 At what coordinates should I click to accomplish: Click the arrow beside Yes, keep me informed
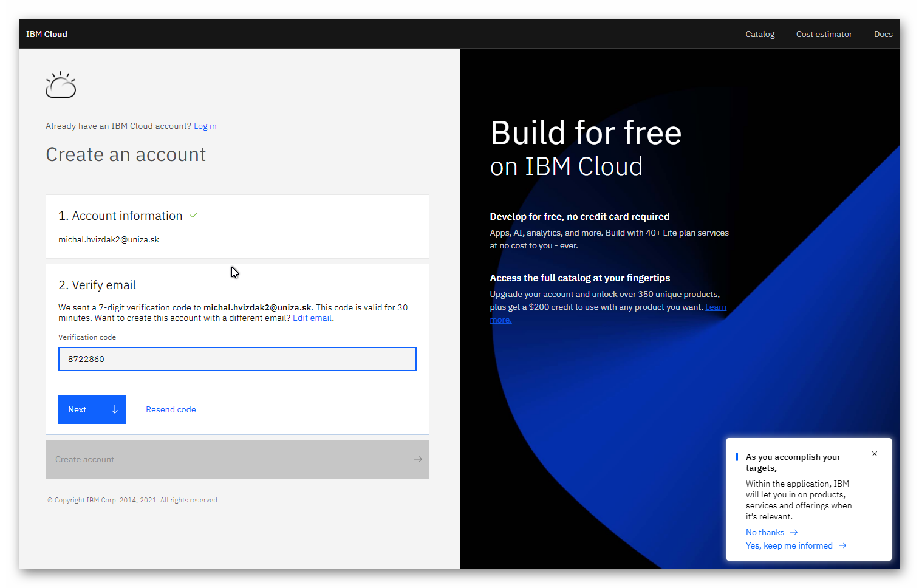[842, 545]
